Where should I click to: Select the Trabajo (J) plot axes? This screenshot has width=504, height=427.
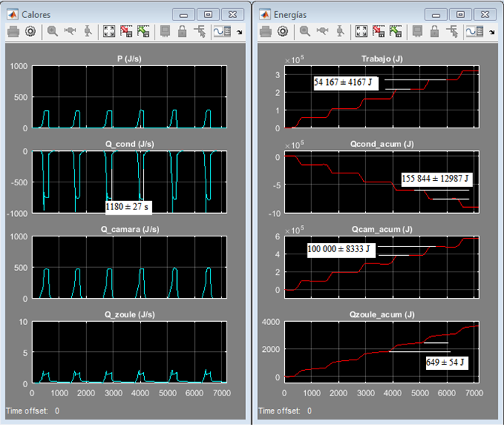point(382,97)
